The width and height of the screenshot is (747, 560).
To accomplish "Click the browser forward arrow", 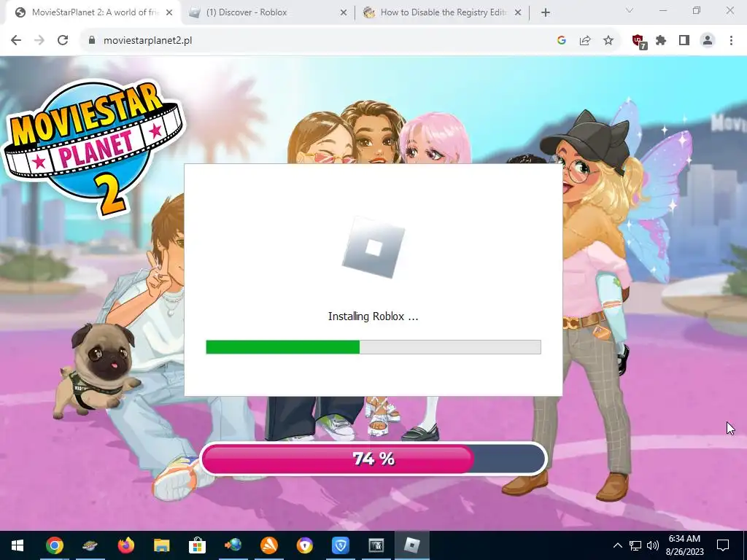I will pyautogui.click(x=39, y=41).
